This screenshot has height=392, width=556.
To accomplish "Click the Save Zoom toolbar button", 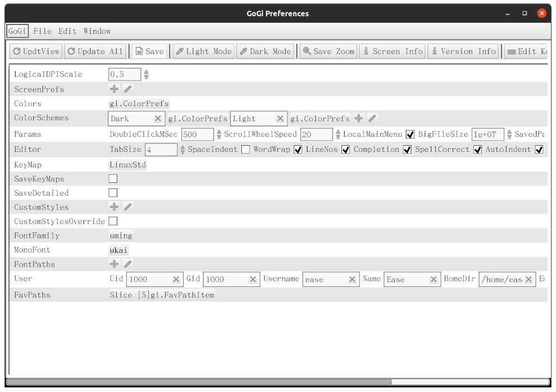I will [328, 51].
